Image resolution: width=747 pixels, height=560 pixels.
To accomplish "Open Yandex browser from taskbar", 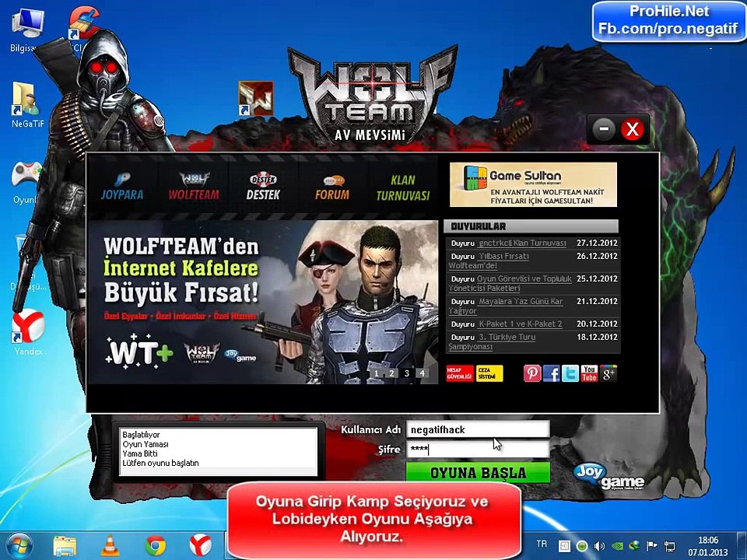I will pos(201,546).
